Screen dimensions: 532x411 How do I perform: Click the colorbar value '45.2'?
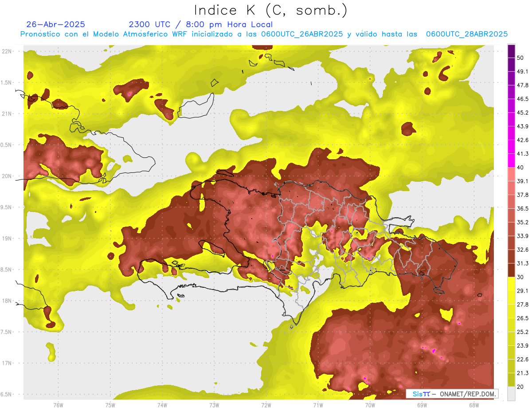pyautogui.click(x=522, y=113)
